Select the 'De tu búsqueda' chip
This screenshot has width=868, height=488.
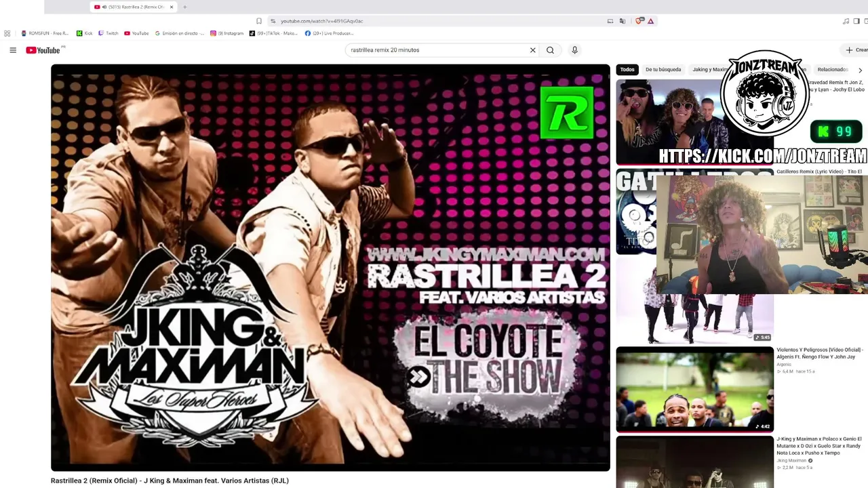663,69
